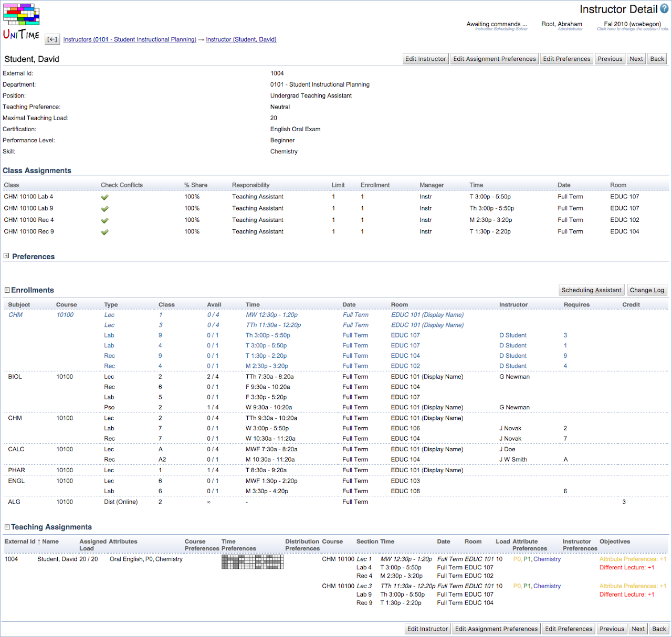Click the Root, Abraham user role

[x=562, y=26]
